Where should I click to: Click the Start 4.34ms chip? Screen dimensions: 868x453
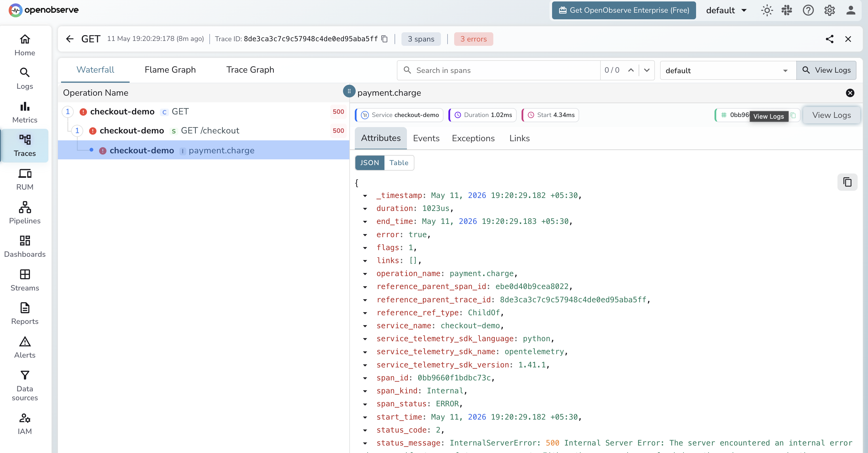550,115
